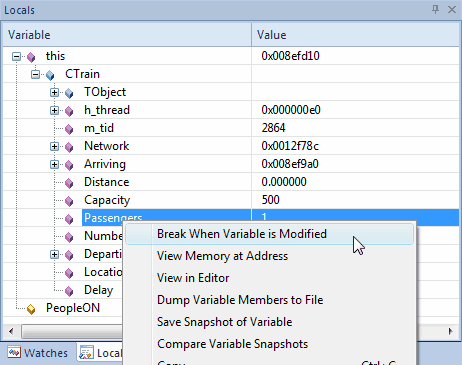
Task: Click the value 0x008efd10
Action: tap(290, 56)
